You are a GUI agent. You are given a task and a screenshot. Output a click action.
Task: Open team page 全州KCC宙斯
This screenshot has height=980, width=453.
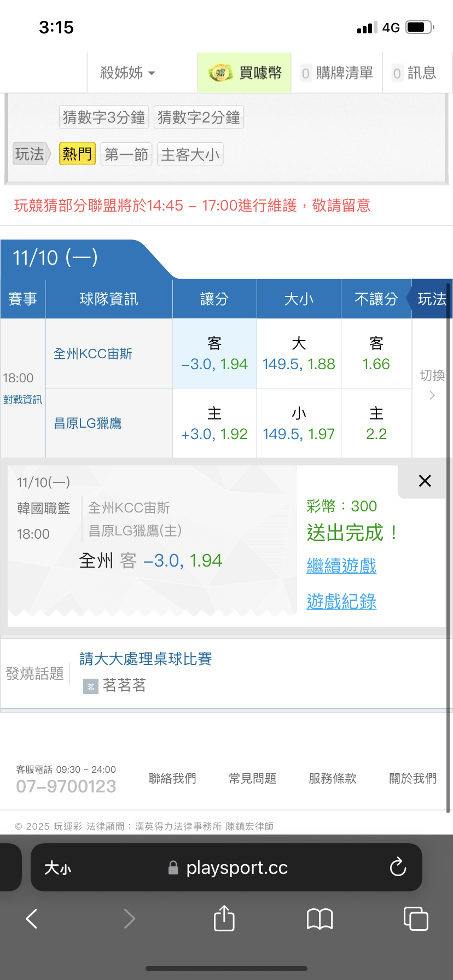(x=93, y=354)
